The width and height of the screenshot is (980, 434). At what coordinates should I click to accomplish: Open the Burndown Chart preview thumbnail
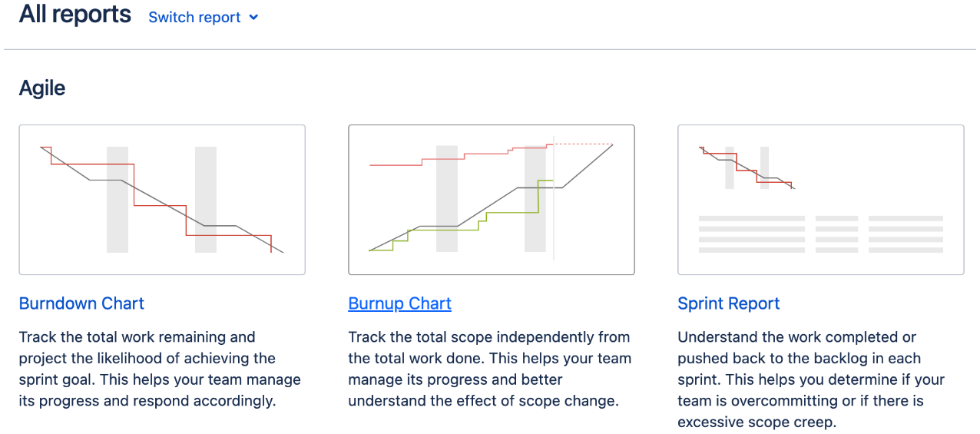pos(162,200)
